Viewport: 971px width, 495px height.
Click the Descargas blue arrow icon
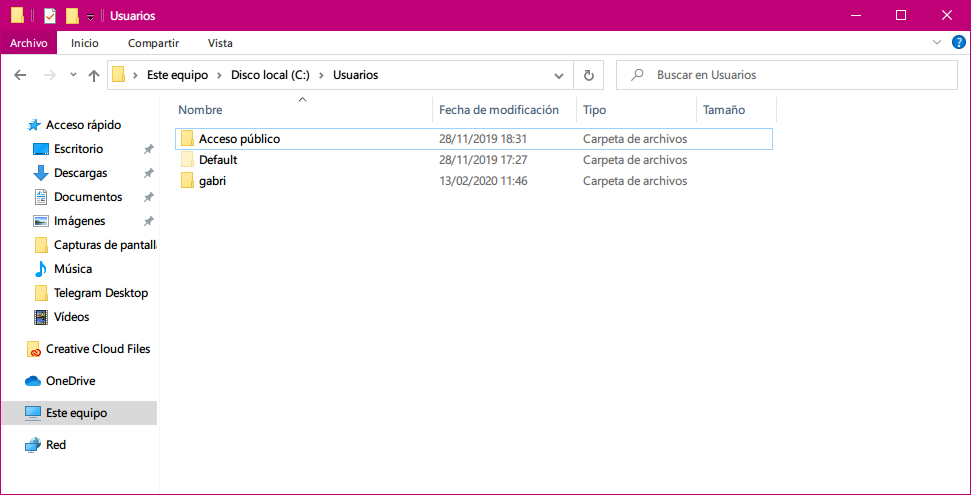click(x=41, y=173)
